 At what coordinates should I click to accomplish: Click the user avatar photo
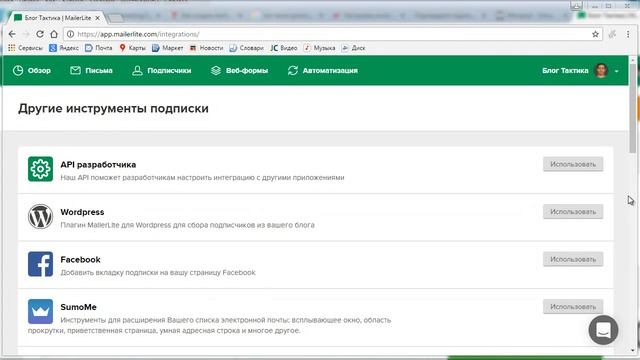(601, 70)
